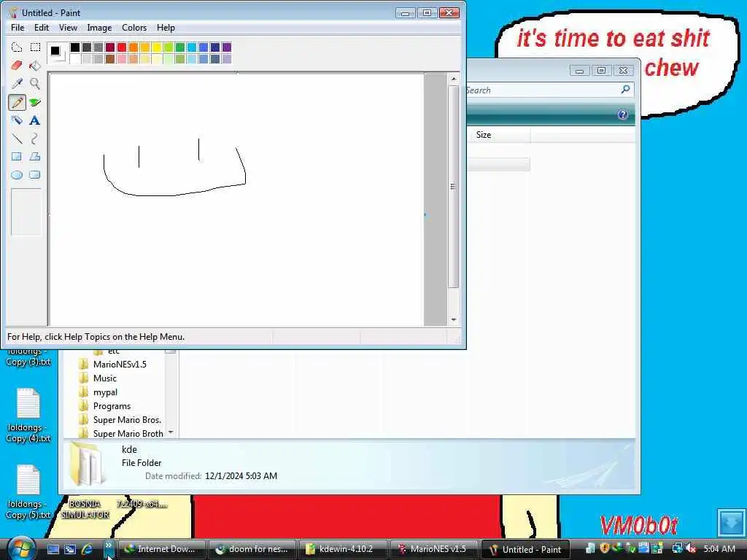Click the Size column header in Explorer
This screenshot has width=747, height=560.
click(x=498, y=135)
